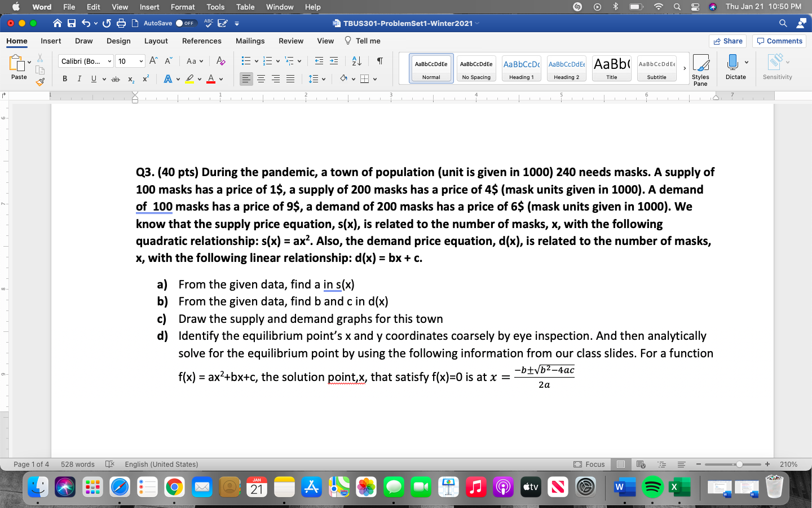Screen dimensions: 812x508
Task: Click the Print icon in title bar
Action: pos(121,23)
